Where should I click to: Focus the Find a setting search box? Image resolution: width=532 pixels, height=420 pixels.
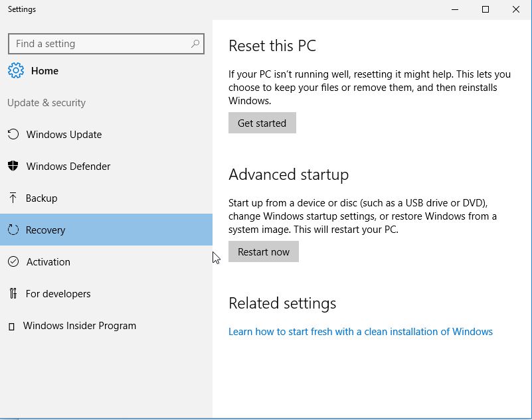(106, 44)
